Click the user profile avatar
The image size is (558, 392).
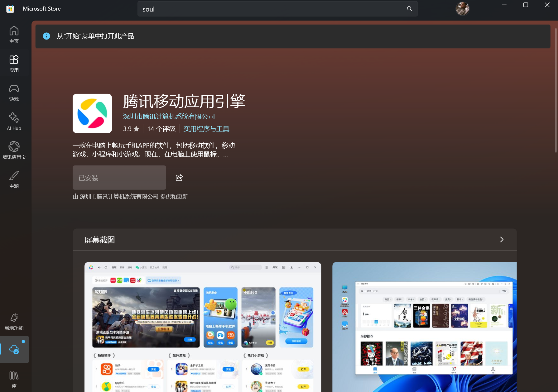click(x=463, y=9)
